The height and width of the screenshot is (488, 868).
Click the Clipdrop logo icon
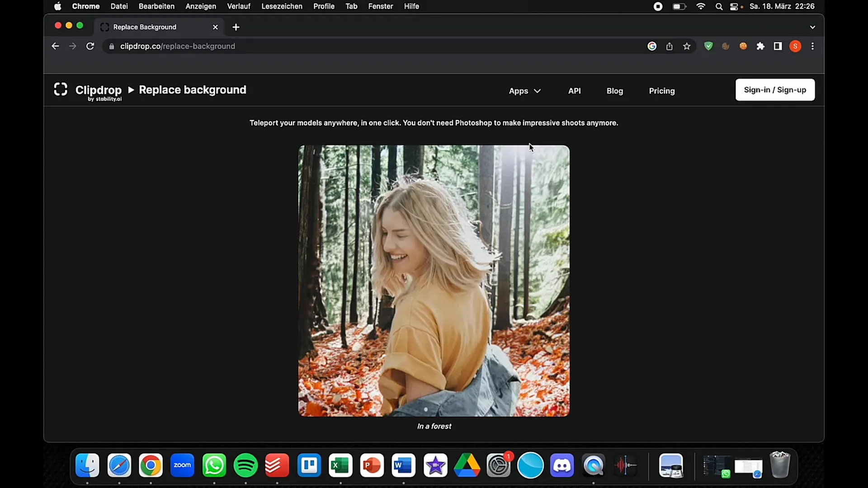click(x=60, y=89)
